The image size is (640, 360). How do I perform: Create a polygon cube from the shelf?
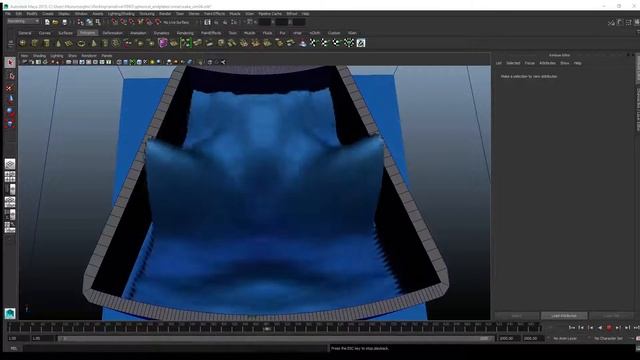(35, 43)
